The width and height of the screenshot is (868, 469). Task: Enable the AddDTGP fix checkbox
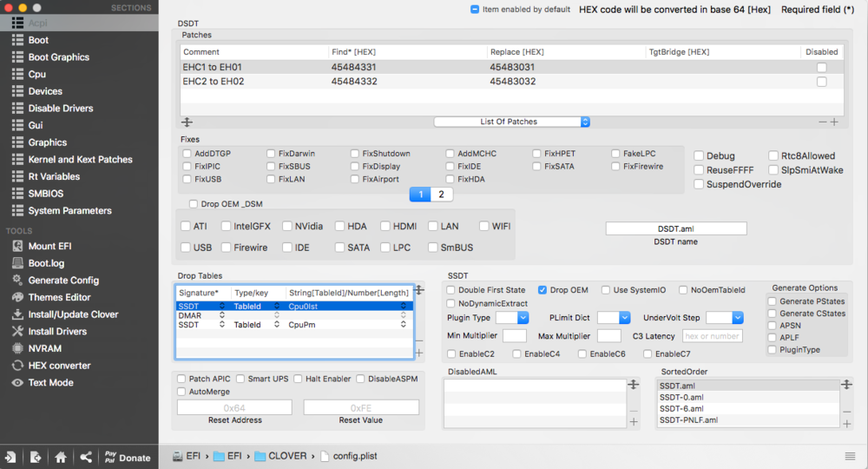point(187,154)
